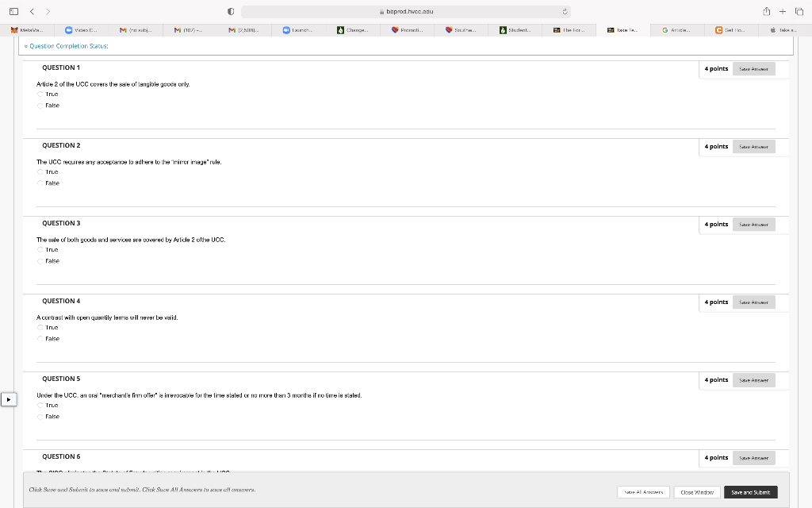Click the bbprod.hvcc.edu address field

406,11
